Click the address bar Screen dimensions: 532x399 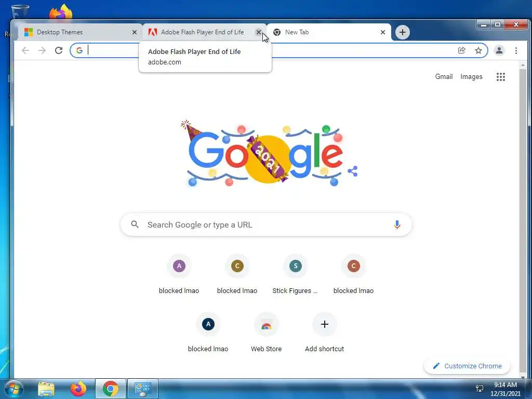[x=279, y=50]
